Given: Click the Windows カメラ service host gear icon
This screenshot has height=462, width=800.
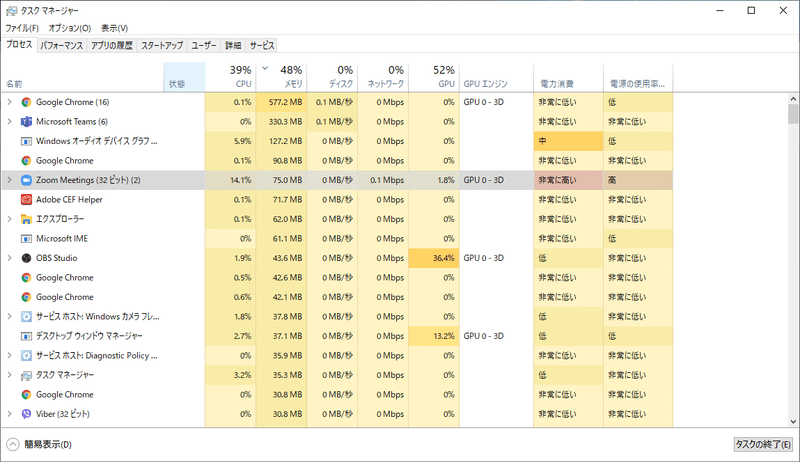Looking at the screenshot, I should pyautogui.click(x=26, y=317).
